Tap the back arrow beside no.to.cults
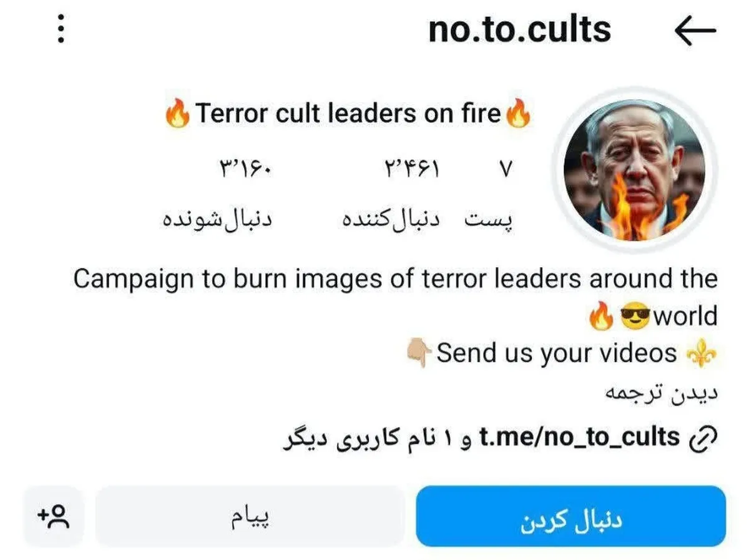 (695, 31)
